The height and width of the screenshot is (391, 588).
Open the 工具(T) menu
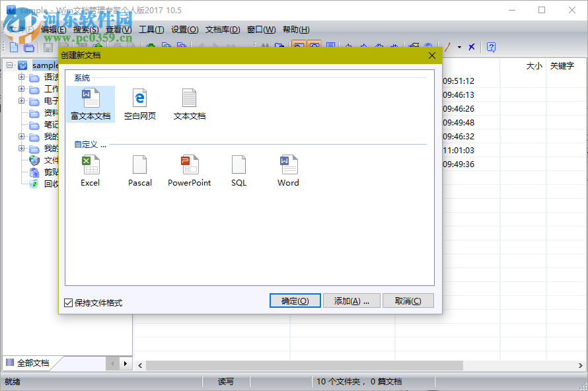click(x=151, y=30)
